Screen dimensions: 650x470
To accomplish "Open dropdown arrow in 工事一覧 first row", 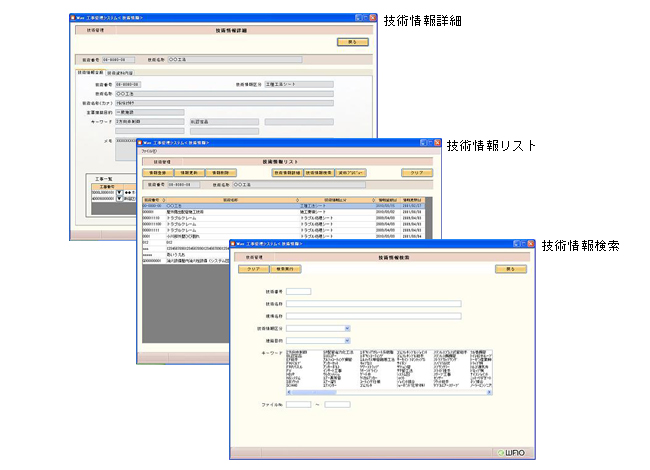I will (121, 191).
